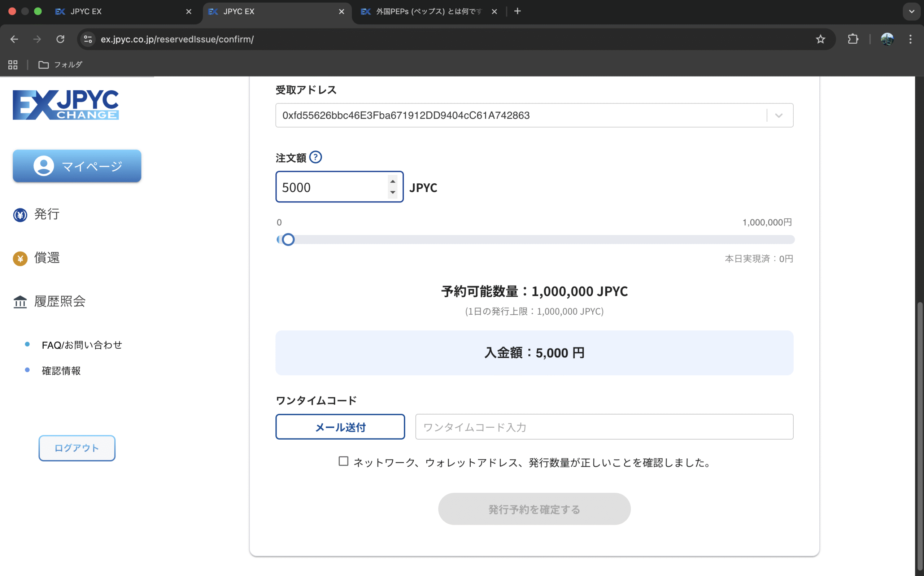Open the browser extensions puzzle icon
Viewport: 924px width, 576px height.
pos(853,39)
